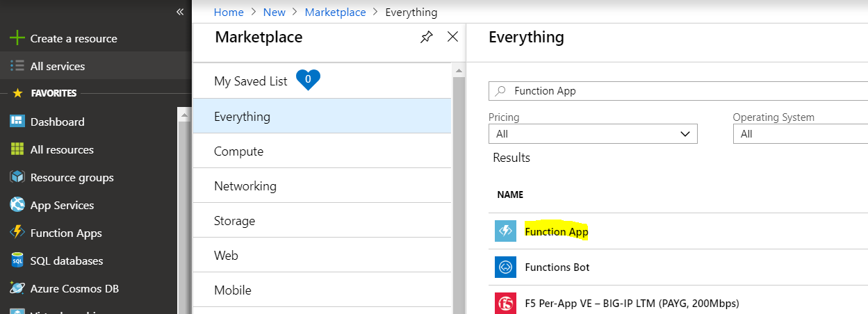Click the Function App search field
Viewport: 868px width, 314px height.
click(678, 91)
